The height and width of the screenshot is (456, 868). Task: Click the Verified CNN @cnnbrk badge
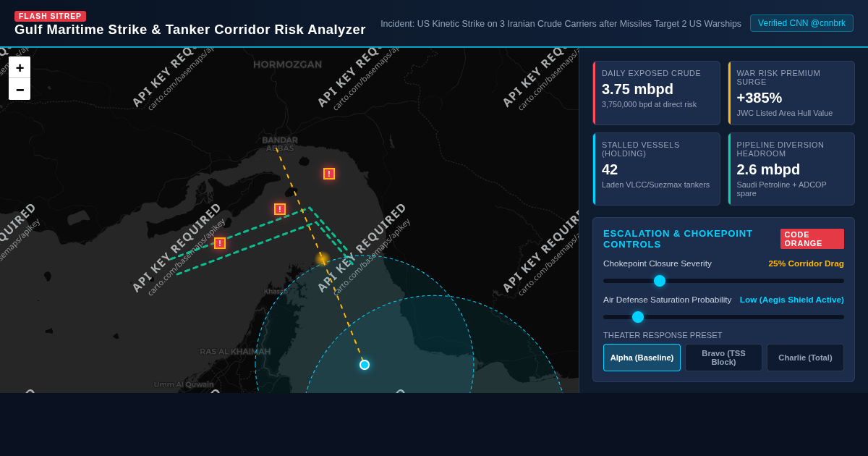pos(801,23)
